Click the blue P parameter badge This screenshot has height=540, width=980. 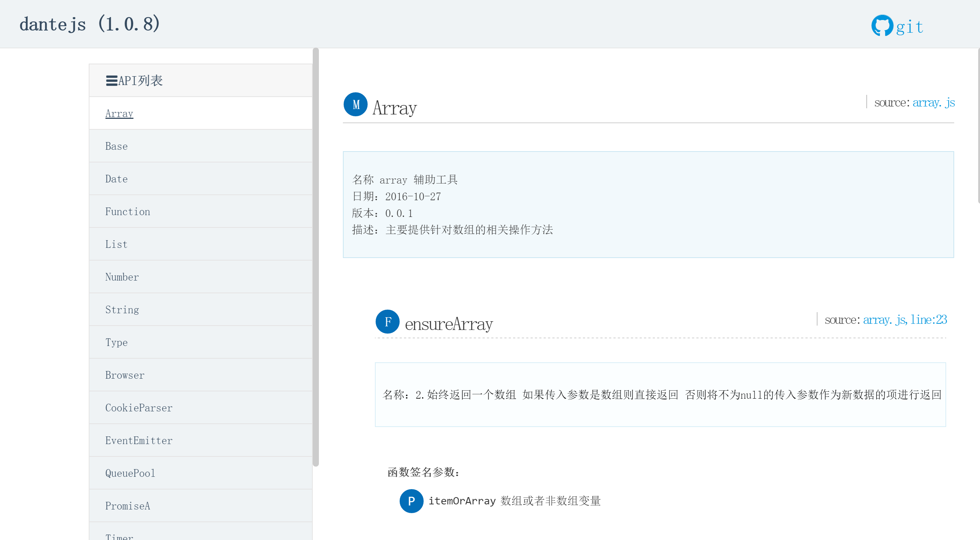tap(411, 501)
